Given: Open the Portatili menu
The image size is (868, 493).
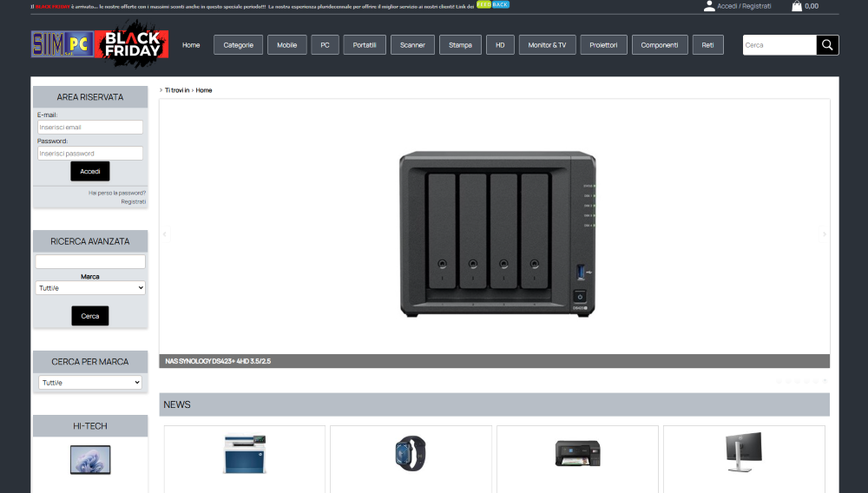Looking at the screenshot, I should [365, 45].
